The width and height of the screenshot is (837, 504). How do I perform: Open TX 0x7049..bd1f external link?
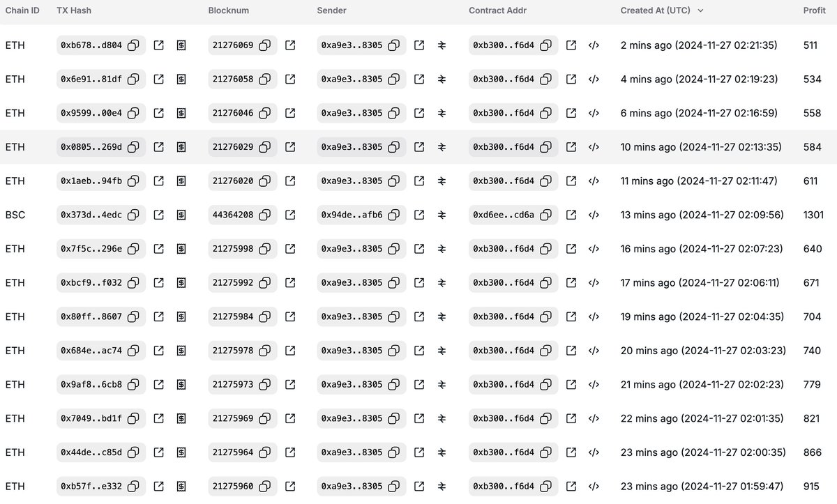tap(158, 418)
